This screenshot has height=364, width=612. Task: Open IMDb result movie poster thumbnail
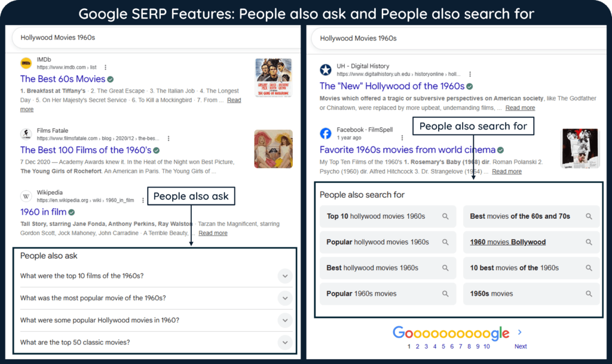(x=273, y=78)
